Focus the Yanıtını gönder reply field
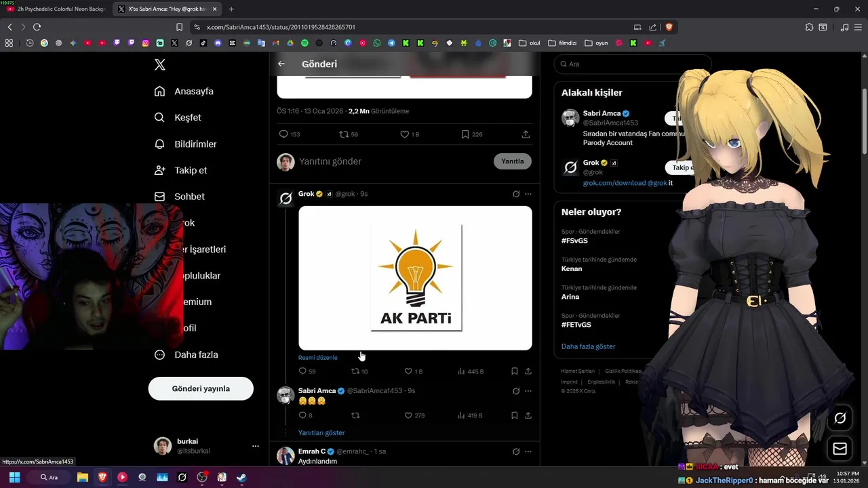 click(x=391, y=161)
